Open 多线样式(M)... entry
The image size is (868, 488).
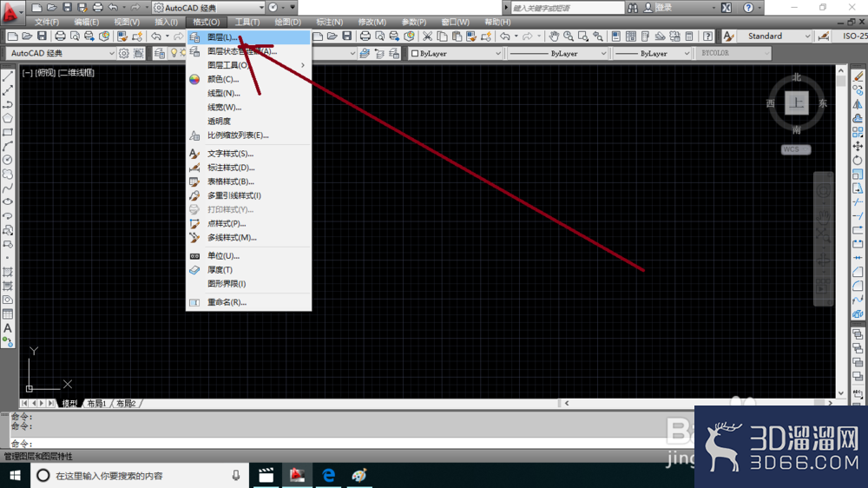click(x=248, y=237)
